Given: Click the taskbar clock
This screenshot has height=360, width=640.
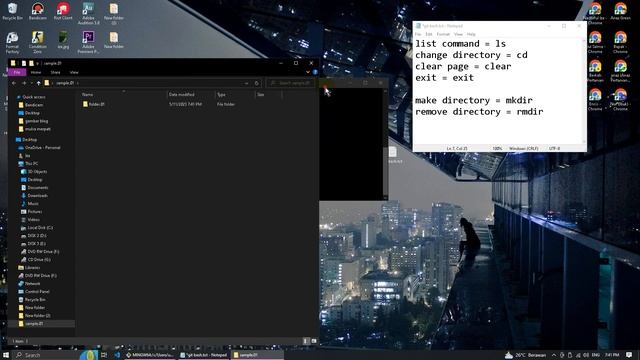Looking at the screenshot, I should click(612, 355).
